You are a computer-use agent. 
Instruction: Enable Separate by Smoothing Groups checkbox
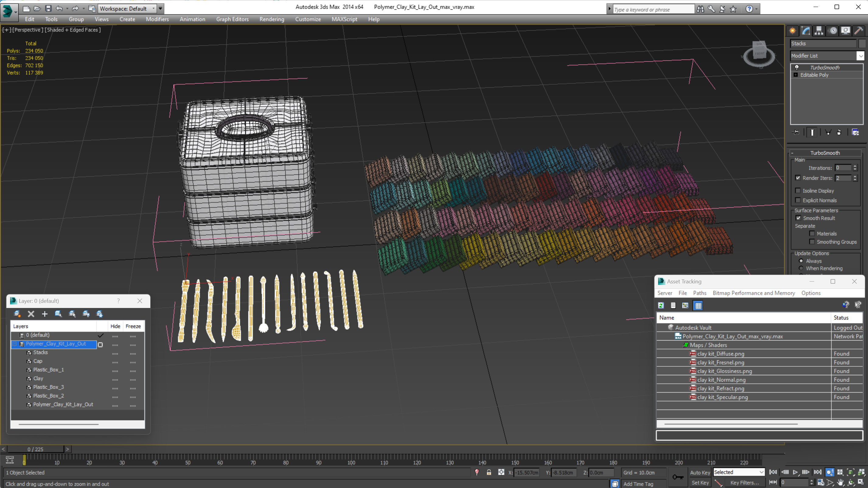coord(812,241)
